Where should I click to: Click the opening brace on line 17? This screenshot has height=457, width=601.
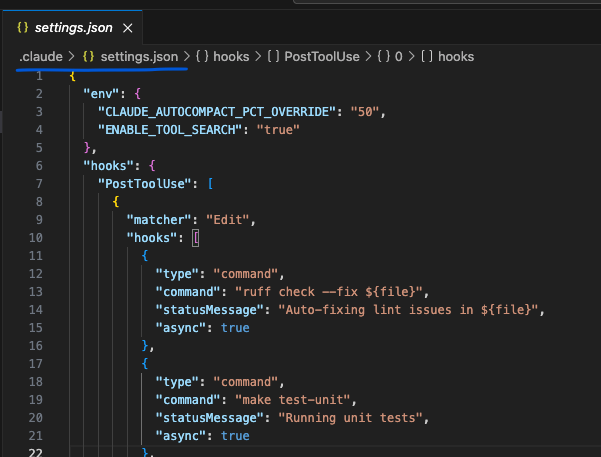tap(145, 363)
